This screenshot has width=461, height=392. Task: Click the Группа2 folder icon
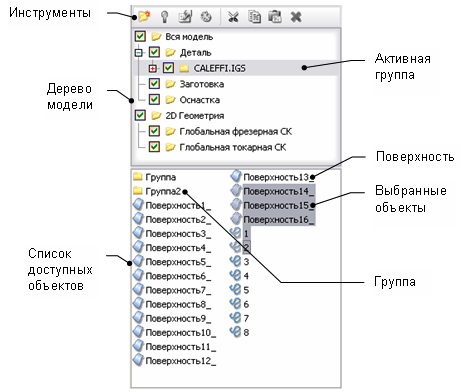click(x=138, y=191)
